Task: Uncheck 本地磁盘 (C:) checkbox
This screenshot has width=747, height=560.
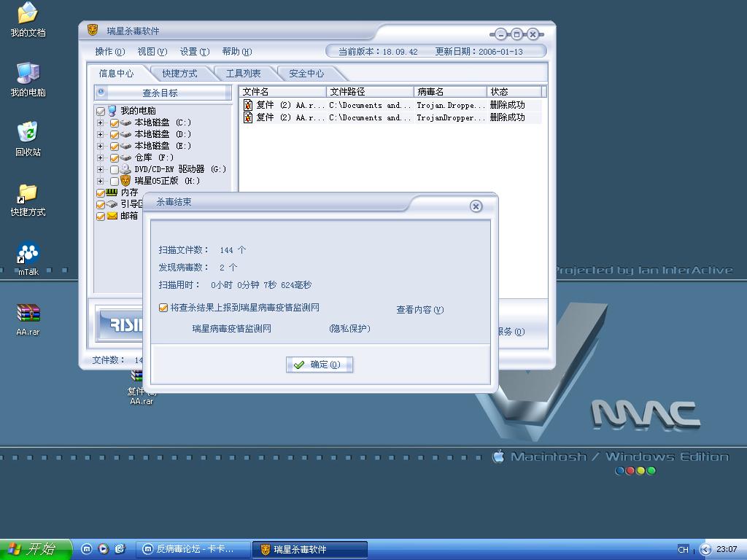Action: [115, 122]
